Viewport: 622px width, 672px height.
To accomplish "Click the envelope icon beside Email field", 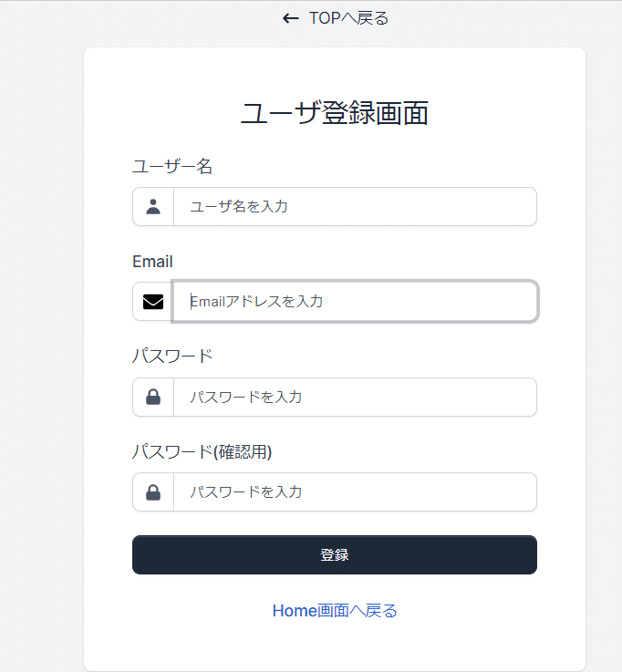I will click(153, 302).
